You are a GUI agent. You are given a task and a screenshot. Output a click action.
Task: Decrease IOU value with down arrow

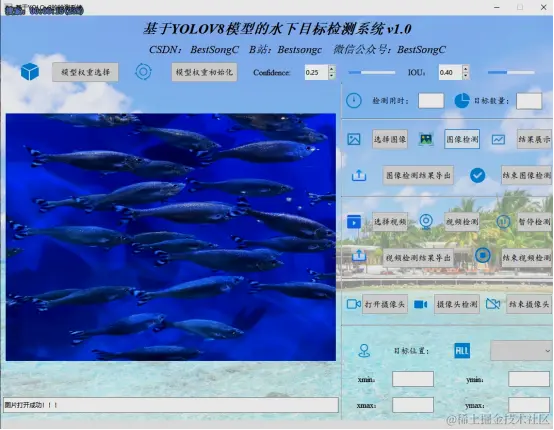click(x=466, y=76)
